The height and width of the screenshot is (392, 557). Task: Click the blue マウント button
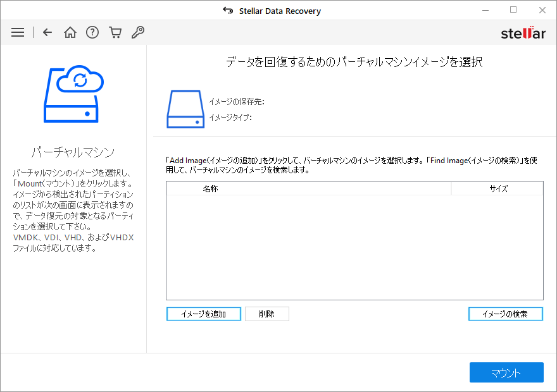pyautogui.click(x=506, y=372)
